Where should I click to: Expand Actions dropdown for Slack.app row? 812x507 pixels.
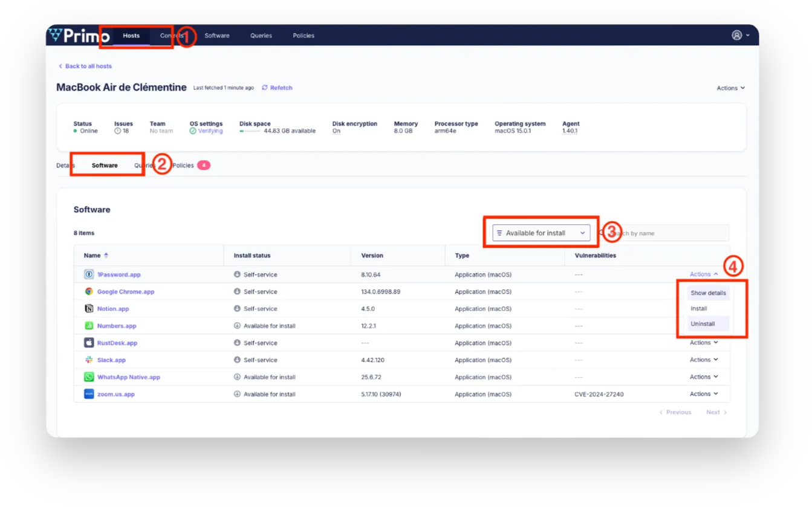point(704,360)
